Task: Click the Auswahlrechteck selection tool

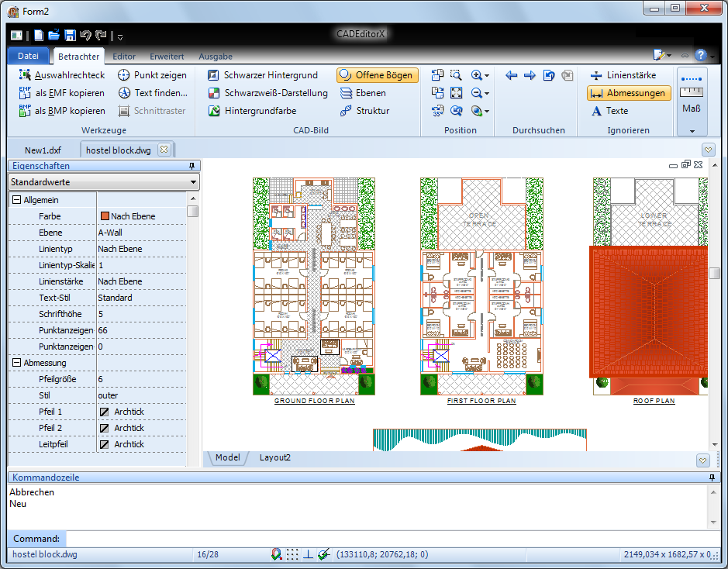Action: point(61,75)
